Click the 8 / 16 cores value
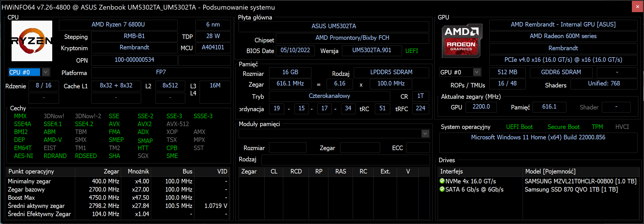 43,85
